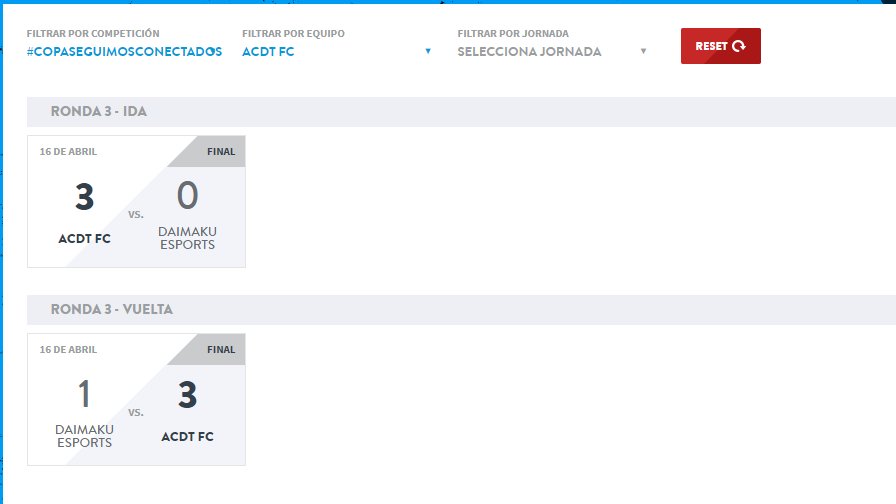896x504 pixels.
Task: Click the red RESET button
Action: (x=721, y=46)
